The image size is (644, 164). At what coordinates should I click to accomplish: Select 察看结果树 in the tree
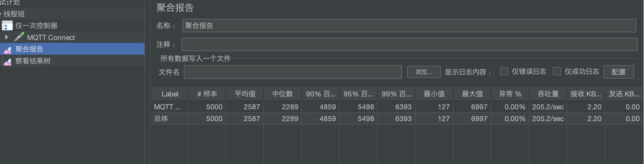(x=33, y=61)
